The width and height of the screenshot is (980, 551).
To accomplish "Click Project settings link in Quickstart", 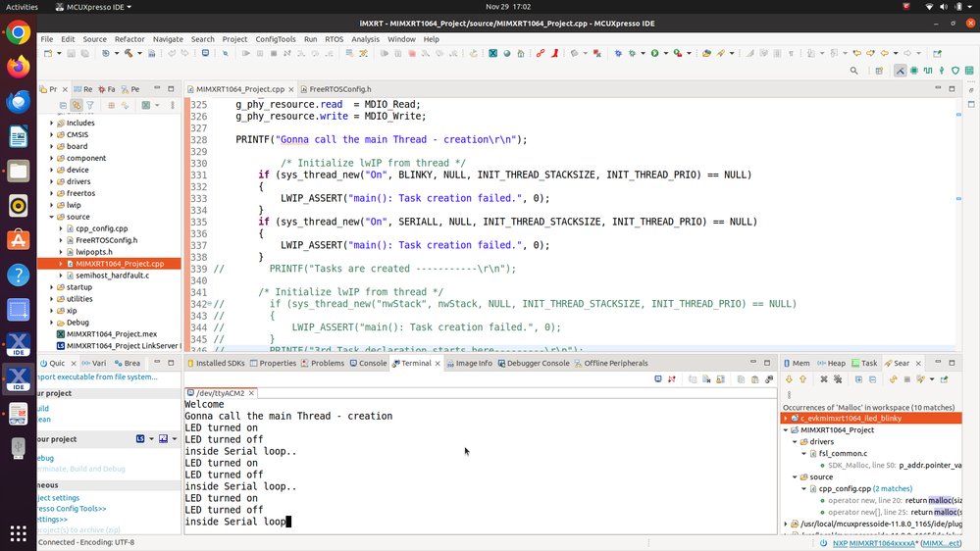I will click(x=59, y=498).
